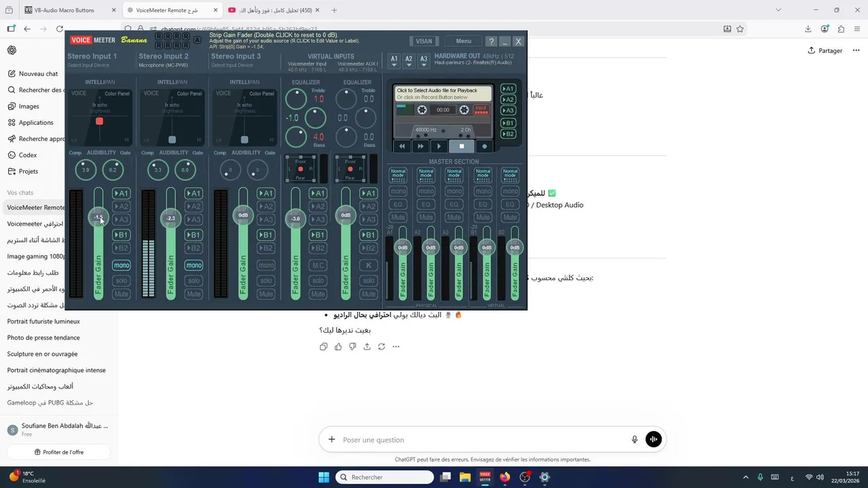Screen dimensions: 868x488
Task: Copy the ChatGPT response
Action: pyautogui.click(x=323, y=346)
